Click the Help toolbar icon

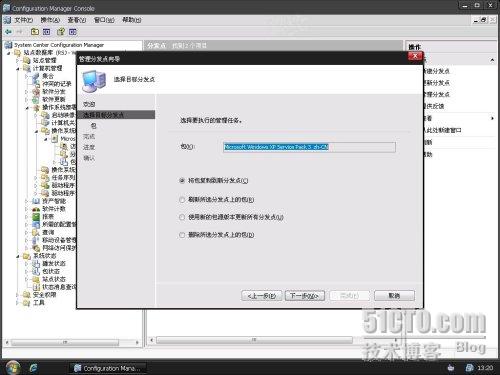tap(61, 32)
